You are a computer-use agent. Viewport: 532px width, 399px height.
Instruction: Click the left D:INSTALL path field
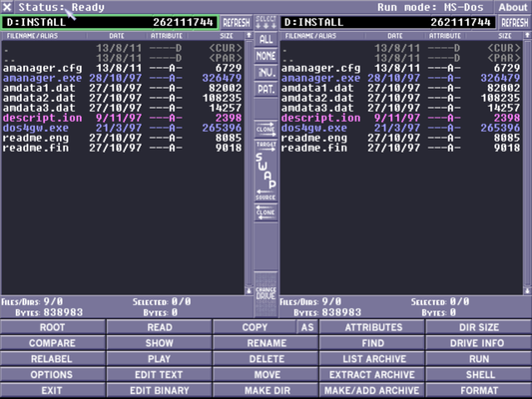click(x=109, y=22)
